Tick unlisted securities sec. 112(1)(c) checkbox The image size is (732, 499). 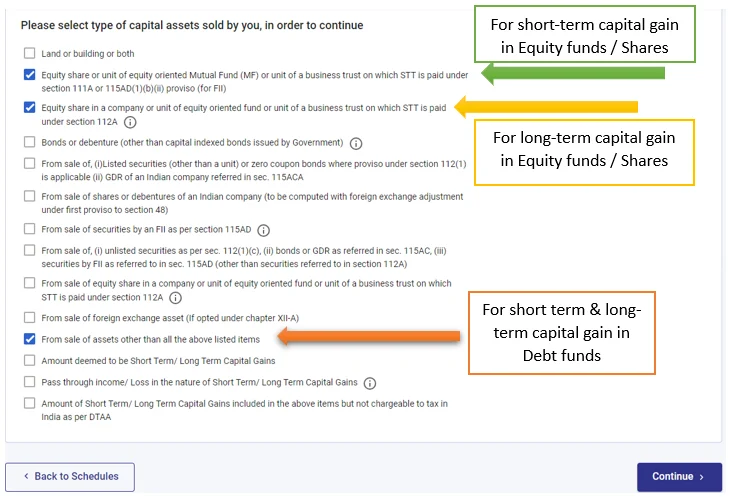click(30, 251)
